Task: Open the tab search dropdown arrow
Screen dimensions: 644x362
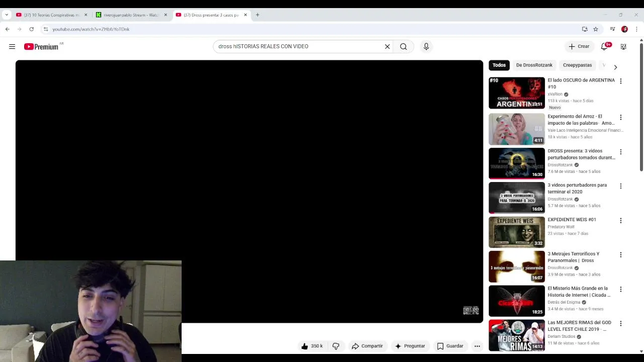Action: [x=7, y=15]
